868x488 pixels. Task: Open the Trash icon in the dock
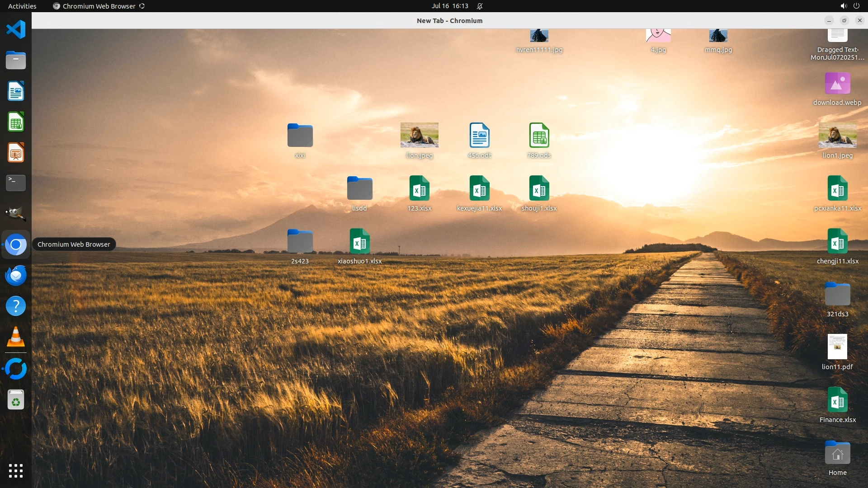click(16, 400)
